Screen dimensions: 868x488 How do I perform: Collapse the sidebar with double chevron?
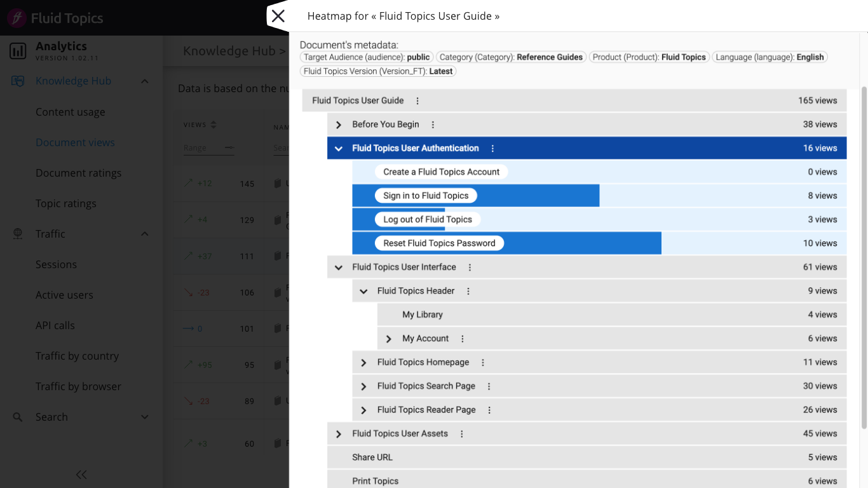click(x=81, y=474)
